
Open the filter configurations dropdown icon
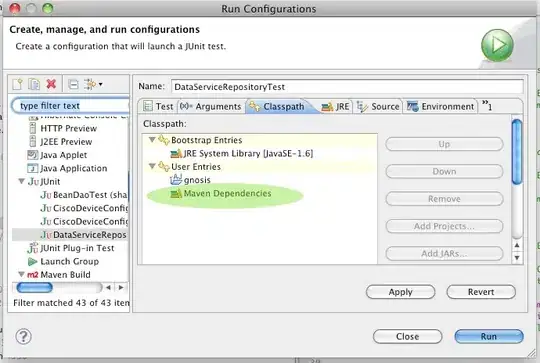[93, 84]
